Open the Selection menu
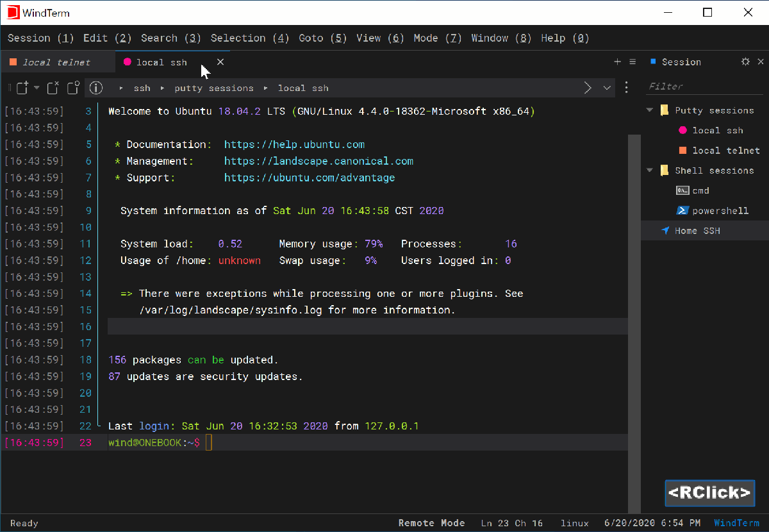 (250, 38)
